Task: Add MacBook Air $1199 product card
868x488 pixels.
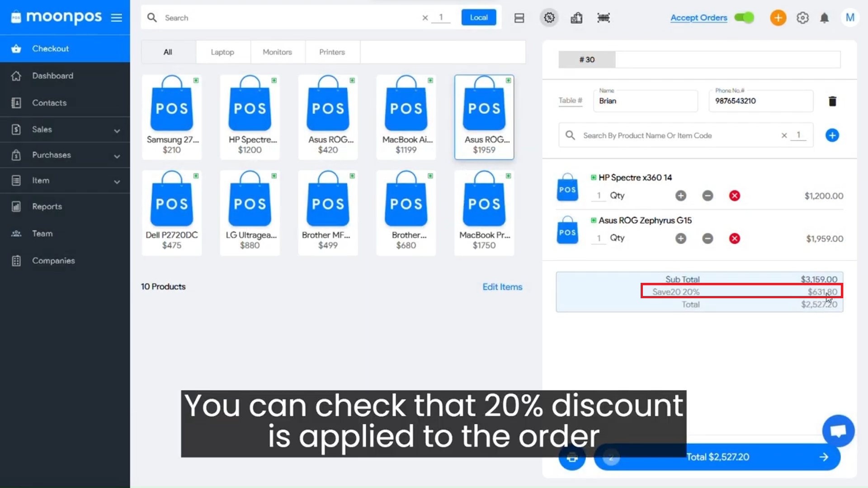Action: point(406,117)
